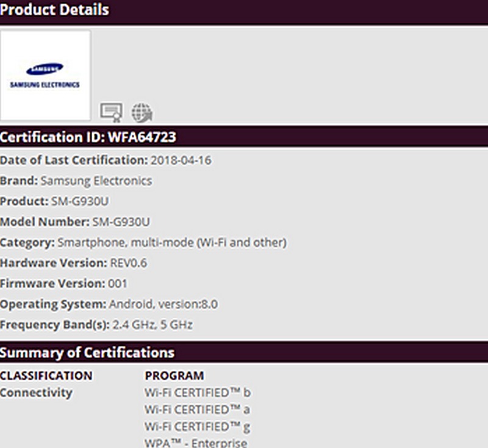
Task: Select the 'Summary of Certifications' header
Action: (87, 353)
